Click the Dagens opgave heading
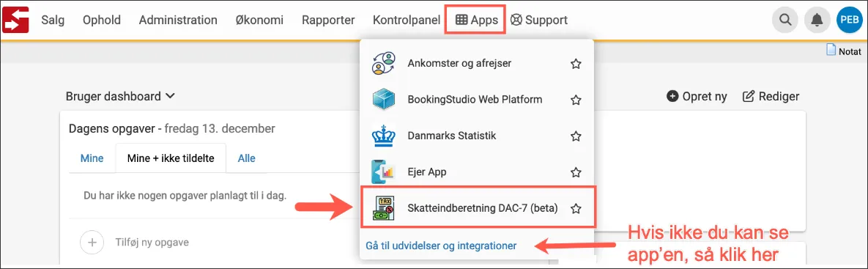This screenshot has width=868, height=269. coord(171,129)
